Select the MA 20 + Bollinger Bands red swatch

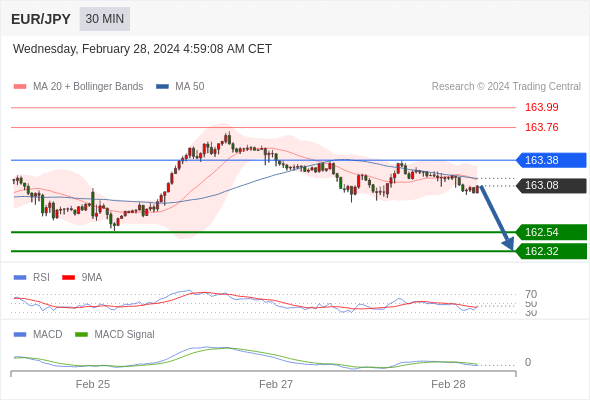coord(20,87)
